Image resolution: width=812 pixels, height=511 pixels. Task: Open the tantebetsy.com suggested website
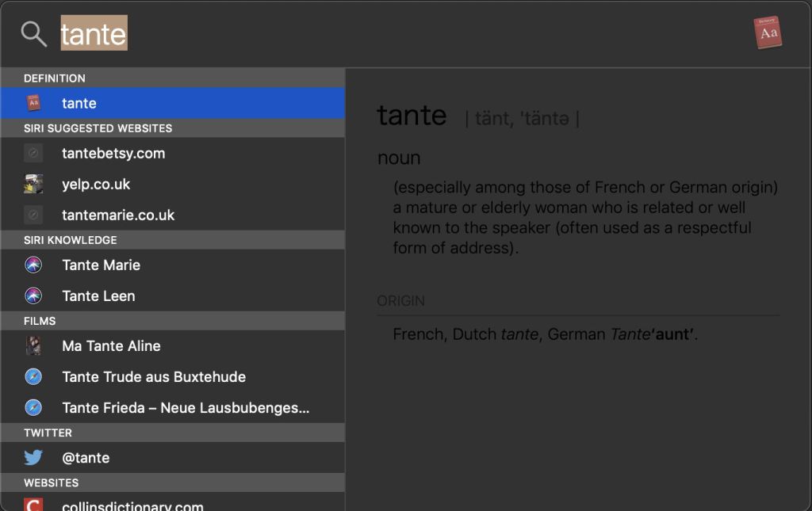point(113,153)
